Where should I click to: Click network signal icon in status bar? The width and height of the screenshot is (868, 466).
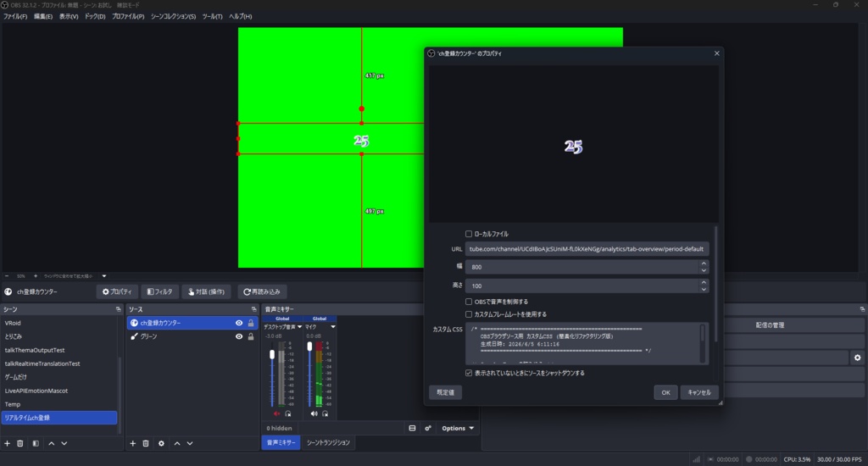pyautogui.click(x=697, y=459)
